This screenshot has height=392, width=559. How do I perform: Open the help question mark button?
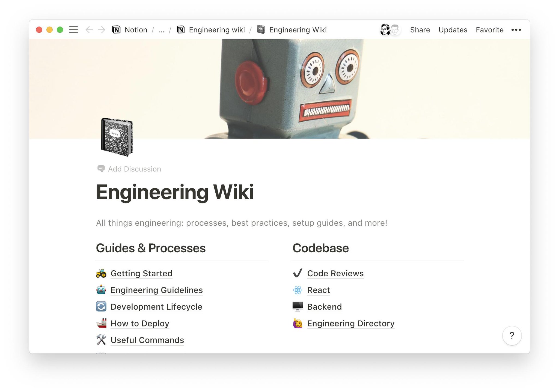tap(512, 336)
